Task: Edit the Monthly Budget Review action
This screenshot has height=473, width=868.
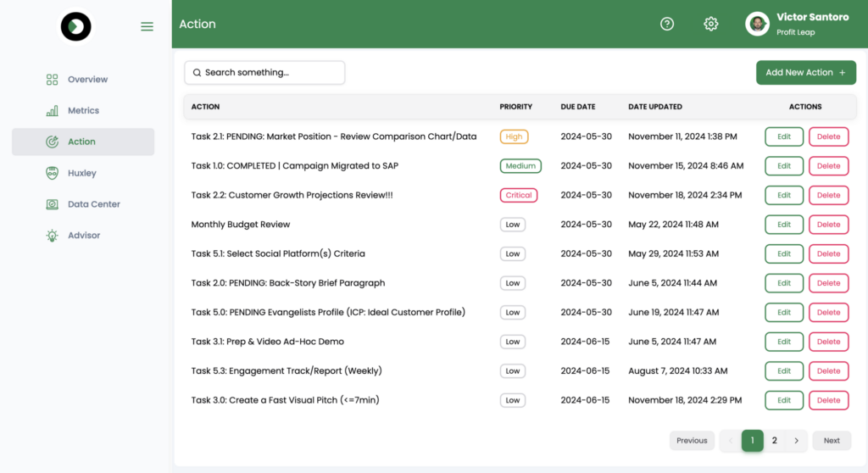Action: pos(784,225)
